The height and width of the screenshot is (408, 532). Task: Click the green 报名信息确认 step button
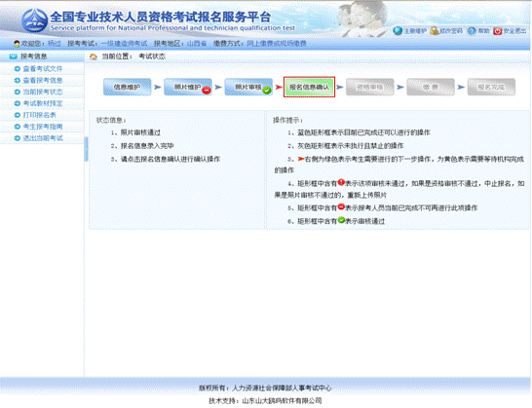click(309, 88)
